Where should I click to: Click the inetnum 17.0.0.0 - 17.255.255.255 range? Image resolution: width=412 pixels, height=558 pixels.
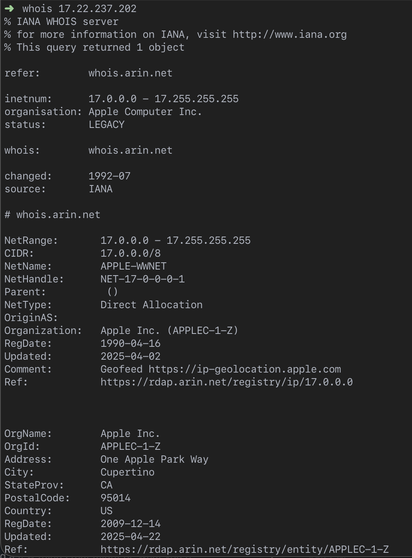(x=164, y=99)
